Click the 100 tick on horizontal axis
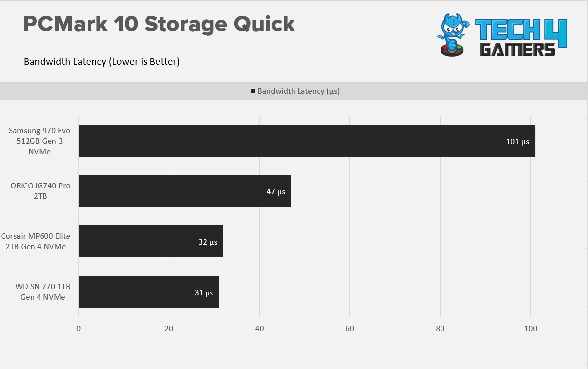Image resolution: width=588 pixels, height=369 pixels. coord(530,329)
